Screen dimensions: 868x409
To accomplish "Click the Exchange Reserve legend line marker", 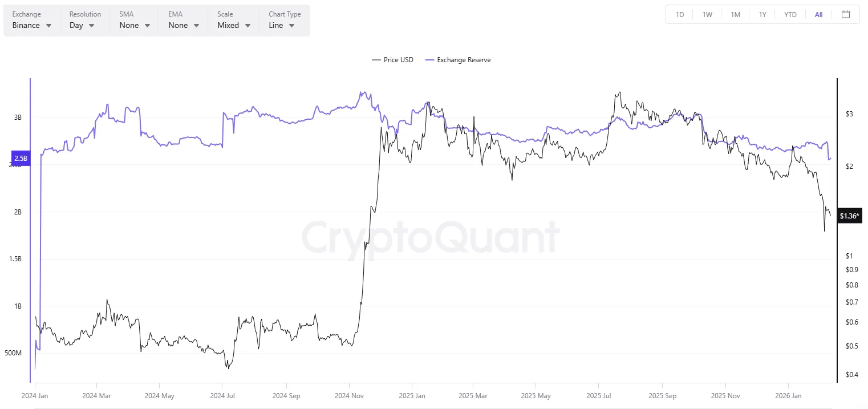I will (429, 59).
